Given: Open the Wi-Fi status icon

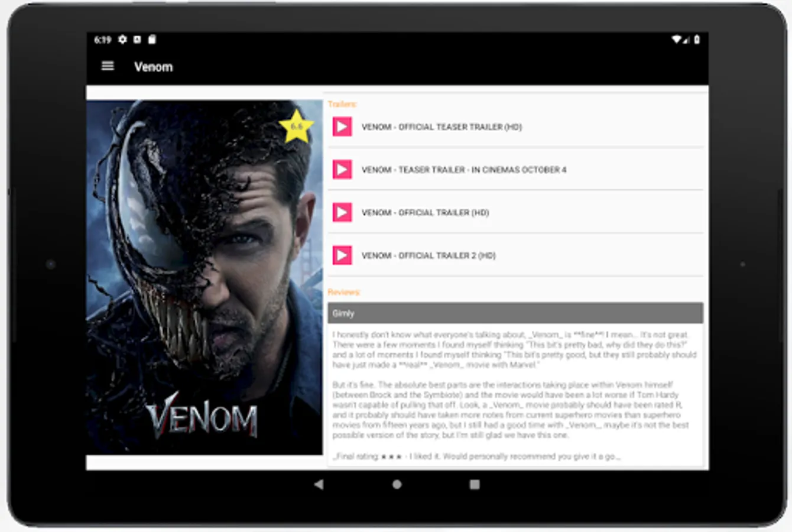Looking at the screenshot, I should click(x=677, y=40).
